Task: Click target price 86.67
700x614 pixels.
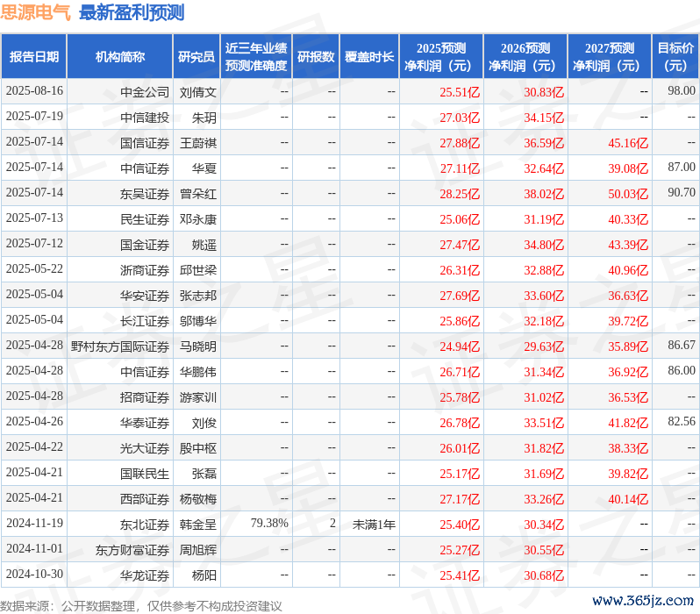Action: [x=682, y=346]
